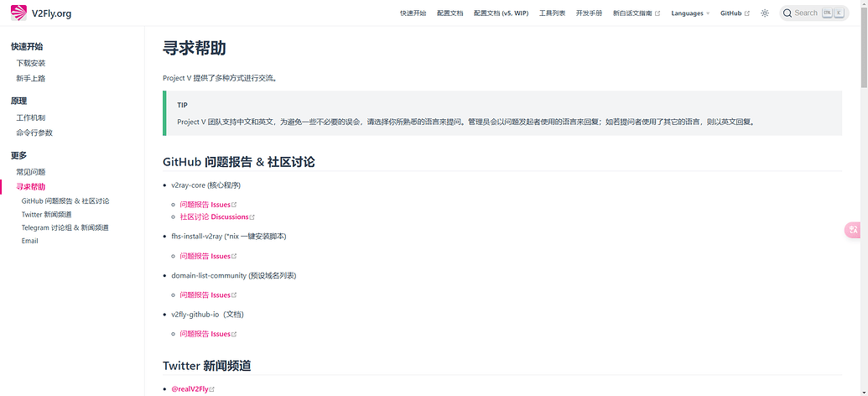
Task: Open 工具列表 in the top navigation
Action: (x=553, y=13)
